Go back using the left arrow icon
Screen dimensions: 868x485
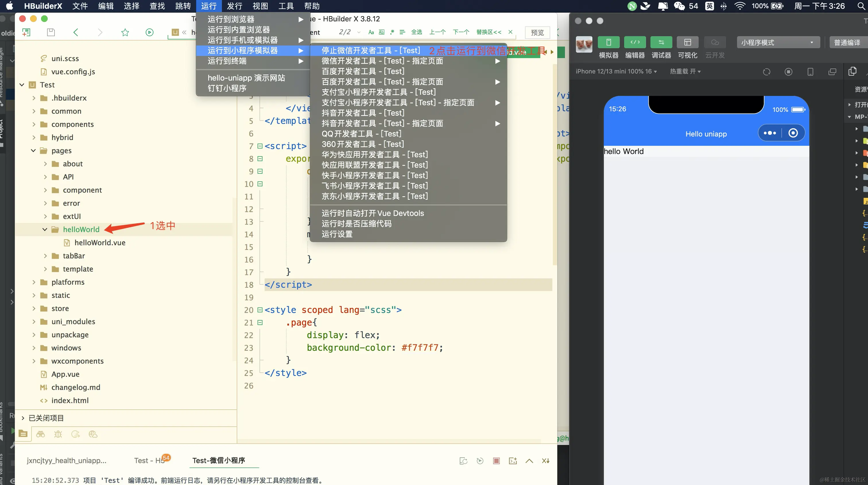75,32
